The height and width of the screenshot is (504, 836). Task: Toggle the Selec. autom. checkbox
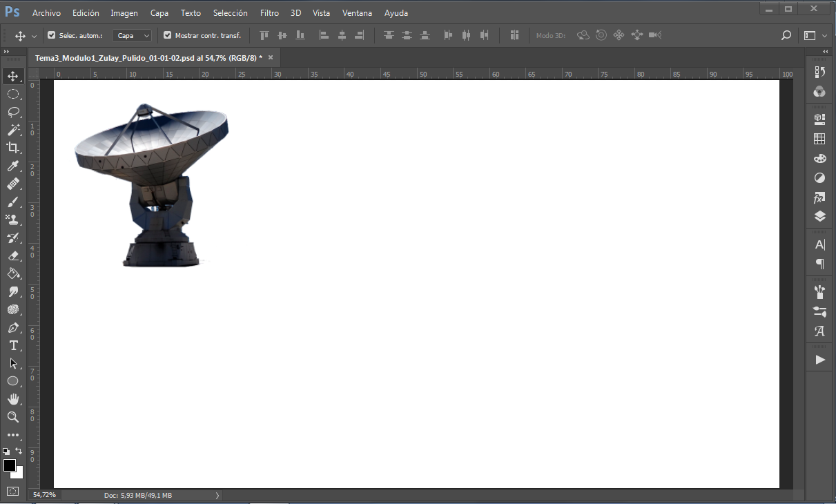point(51,35)
